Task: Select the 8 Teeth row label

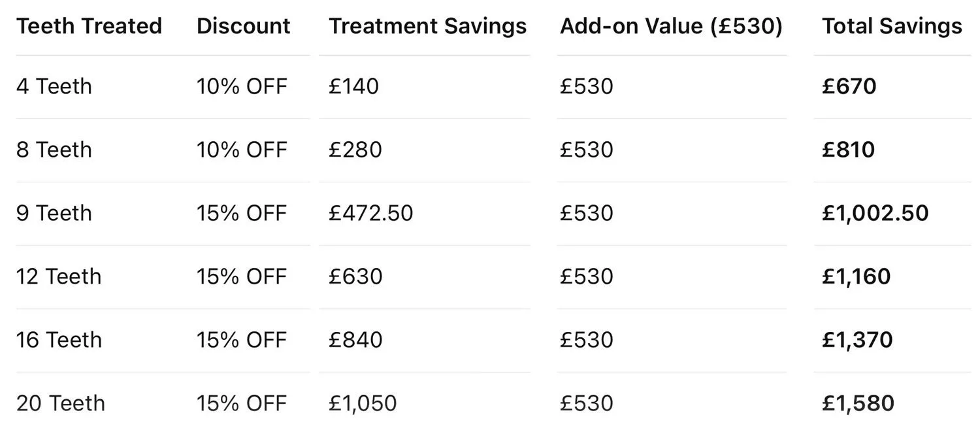Action: (x=54, y=150)
